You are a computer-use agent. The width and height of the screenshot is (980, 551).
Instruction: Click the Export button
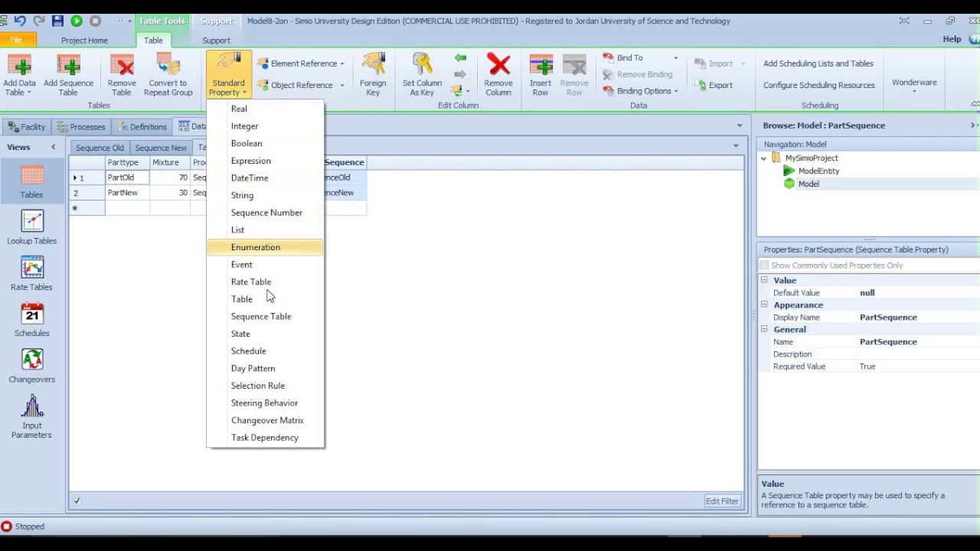click(x=714, y=85)
